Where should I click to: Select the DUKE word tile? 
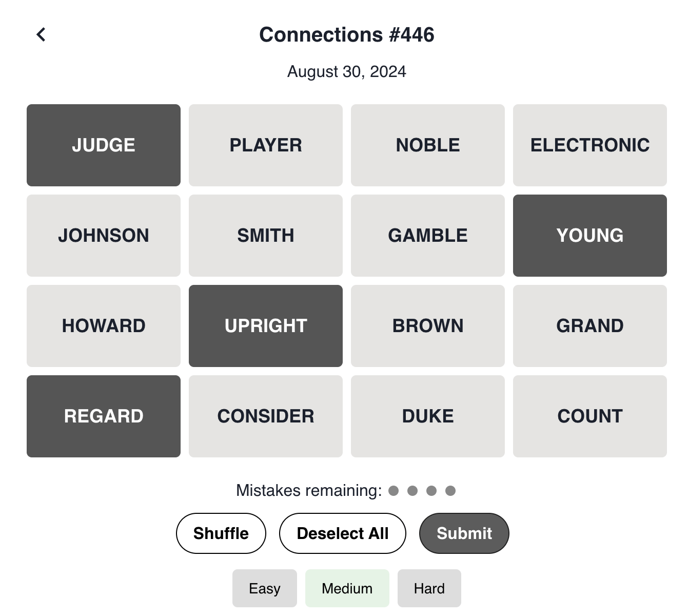[x=427, y=416]
